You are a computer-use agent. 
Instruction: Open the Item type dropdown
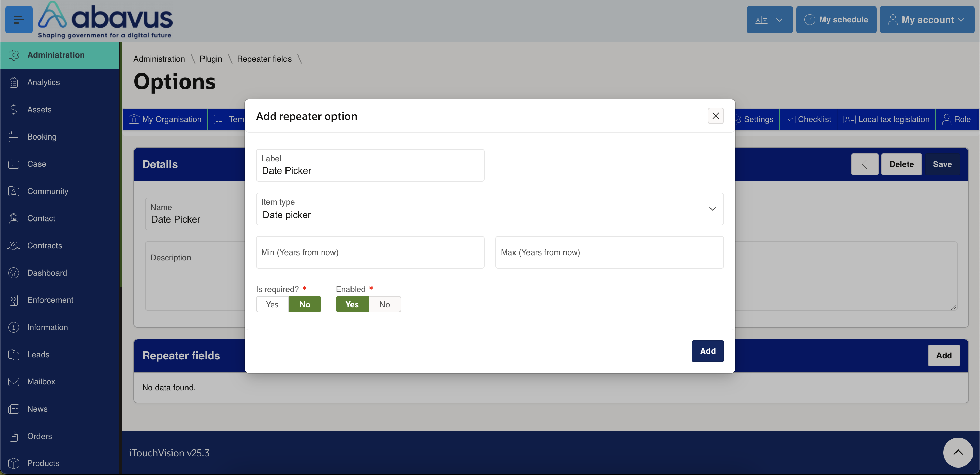pyautogui.click(x=490, y=209)
